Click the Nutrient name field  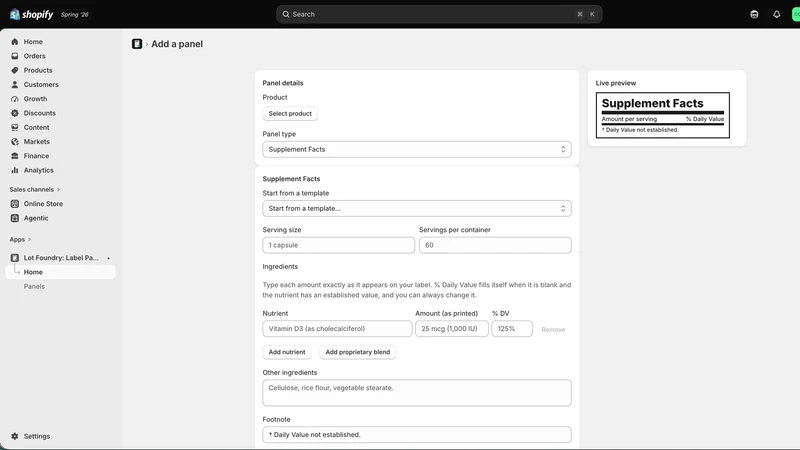click(337, 329)
